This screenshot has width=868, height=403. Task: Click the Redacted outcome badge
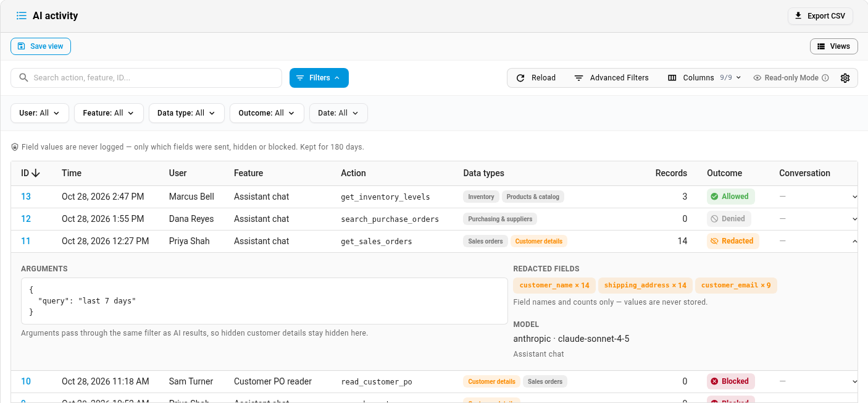pos(733,241)
